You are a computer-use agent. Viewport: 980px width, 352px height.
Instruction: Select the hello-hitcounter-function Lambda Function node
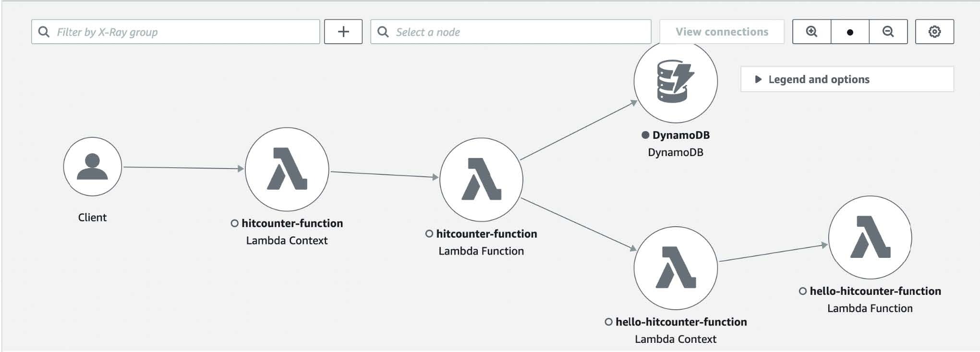(x=870, y=237)
